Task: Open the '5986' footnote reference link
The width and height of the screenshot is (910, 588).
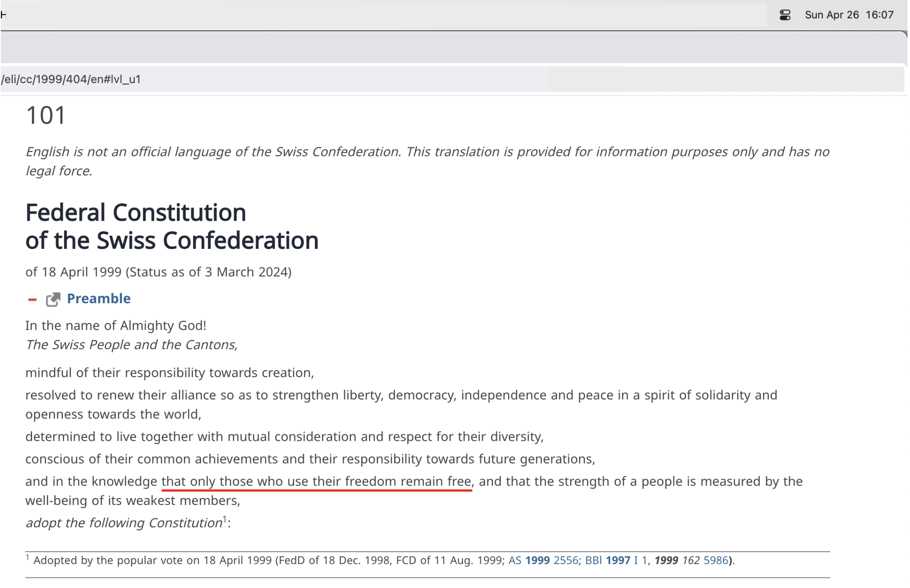Action: coord(715,560)
